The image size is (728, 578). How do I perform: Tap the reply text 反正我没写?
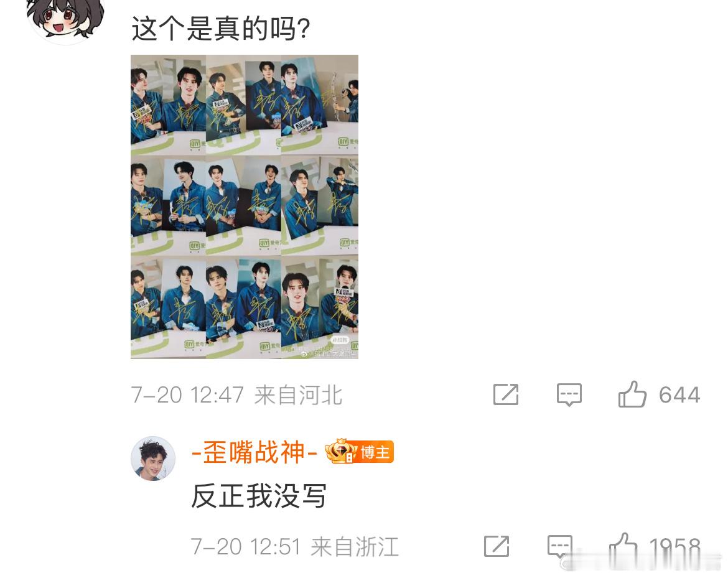click(x=259, y=496)
